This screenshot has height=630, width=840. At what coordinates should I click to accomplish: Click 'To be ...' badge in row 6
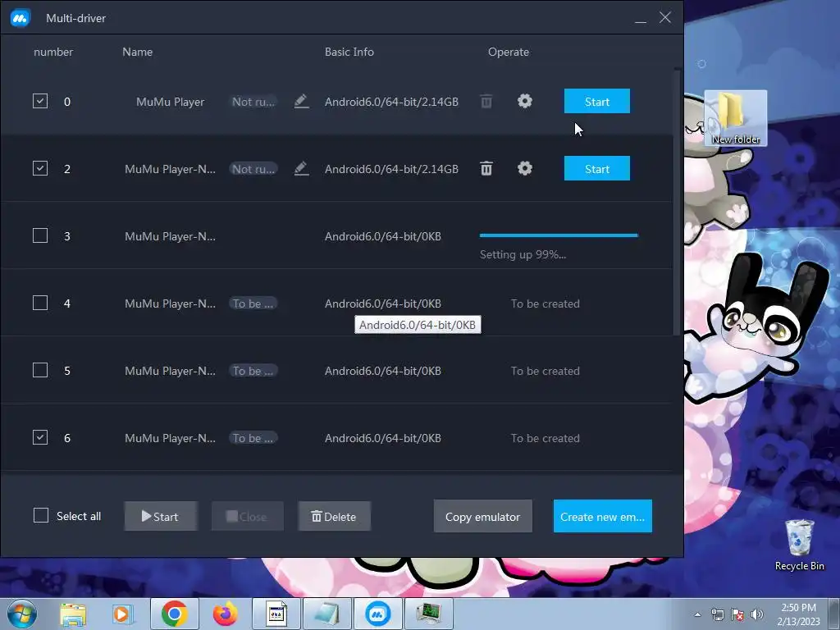click(x=253, y=438)
